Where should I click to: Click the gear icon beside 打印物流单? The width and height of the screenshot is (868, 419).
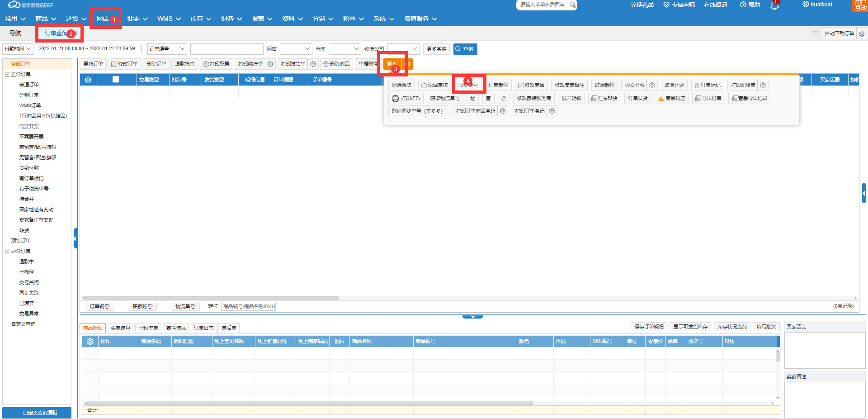click(x=270, y=64)
